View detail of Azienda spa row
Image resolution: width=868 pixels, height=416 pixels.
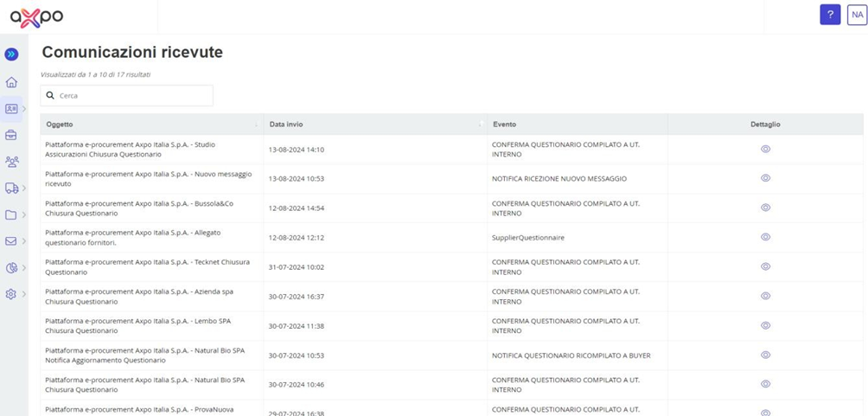coord(766,296)
